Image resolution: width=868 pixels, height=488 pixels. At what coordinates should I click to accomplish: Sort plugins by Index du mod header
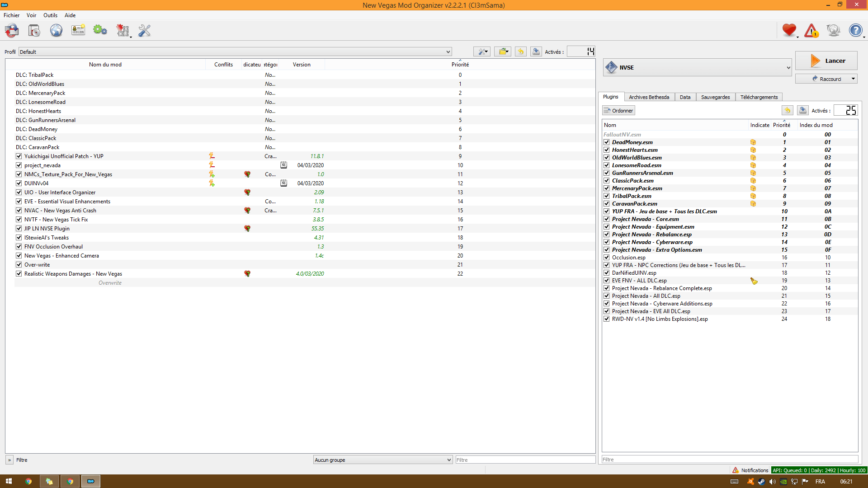pyautogui.click(x=816, y=125)
